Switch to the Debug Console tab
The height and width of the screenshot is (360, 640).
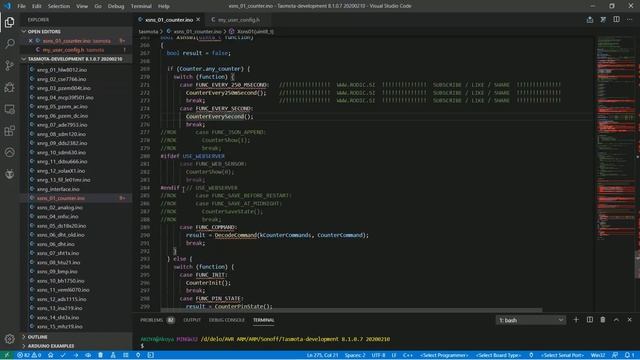click(227, 320)
